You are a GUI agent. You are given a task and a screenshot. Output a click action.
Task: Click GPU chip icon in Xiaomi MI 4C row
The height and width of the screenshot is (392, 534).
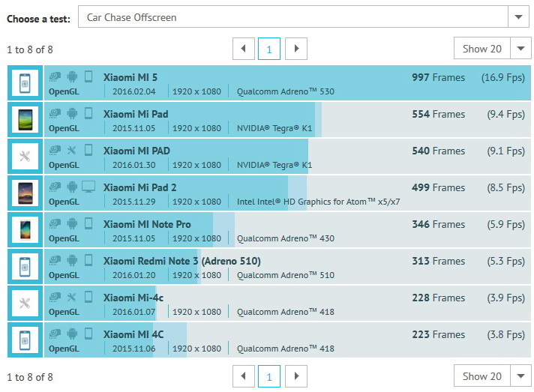55,334
